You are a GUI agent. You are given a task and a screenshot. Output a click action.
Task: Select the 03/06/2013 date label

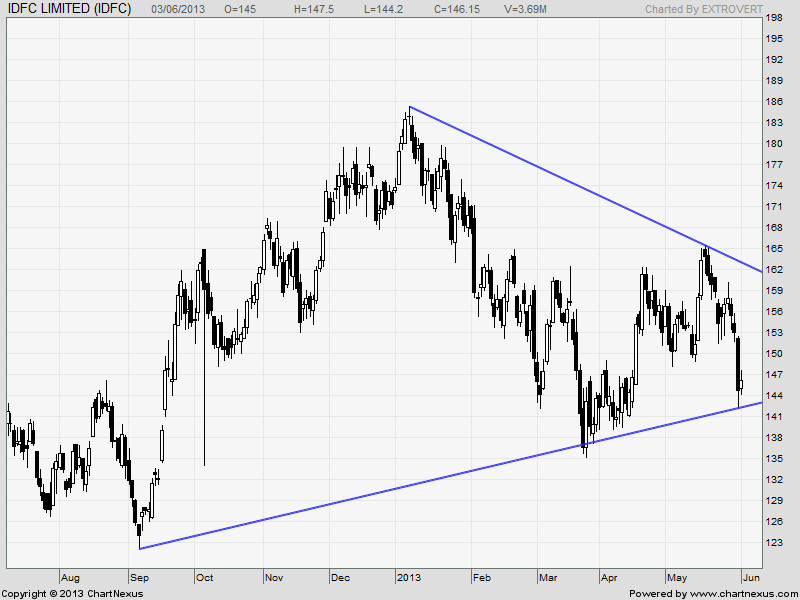pos(180,8)
